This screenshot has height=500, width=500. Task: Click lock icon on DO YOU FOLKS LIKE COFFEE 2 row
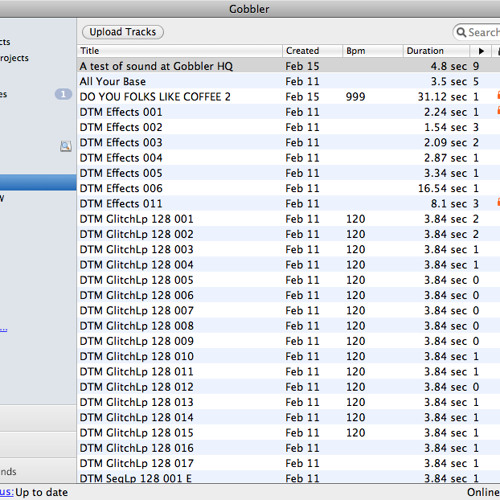[x=498, y=95]
